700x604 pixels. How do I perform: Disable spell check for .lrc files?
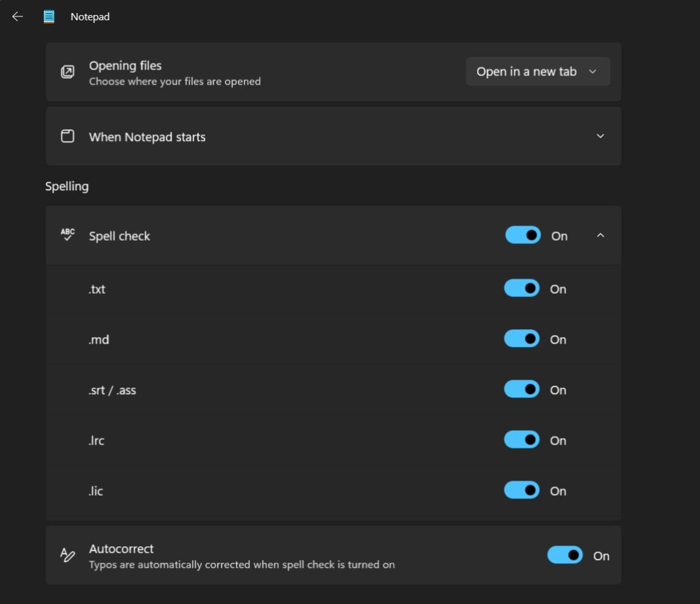click(521, 440)
